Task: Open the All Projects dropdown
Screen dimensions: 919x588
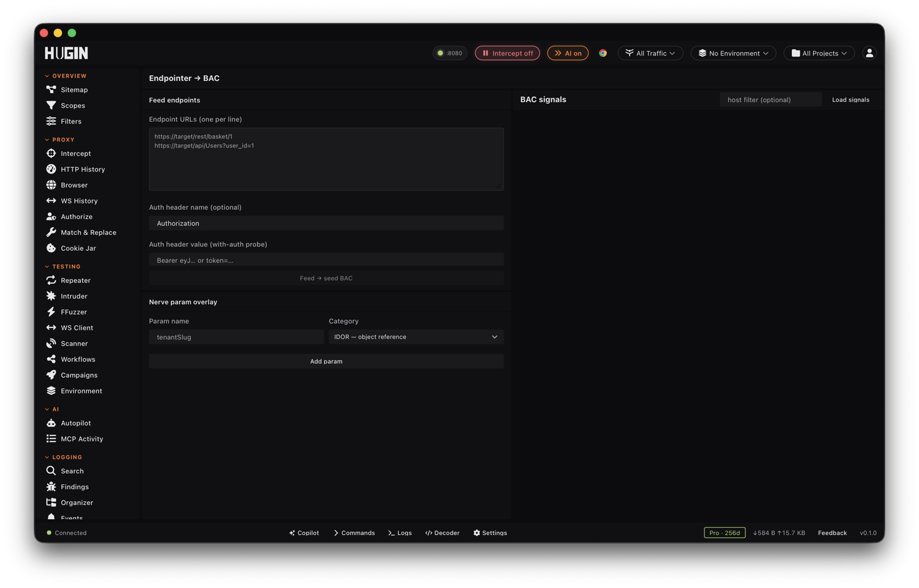Action: tap(819, 53)
